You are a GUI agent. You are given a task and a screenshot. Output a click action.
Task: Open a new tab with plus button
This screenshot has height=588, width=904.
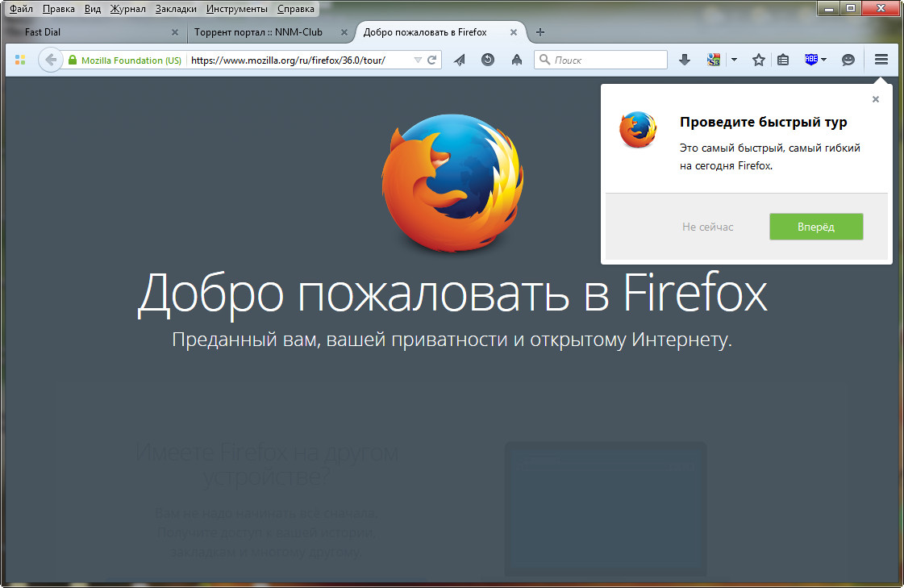(x=540, y=32)
